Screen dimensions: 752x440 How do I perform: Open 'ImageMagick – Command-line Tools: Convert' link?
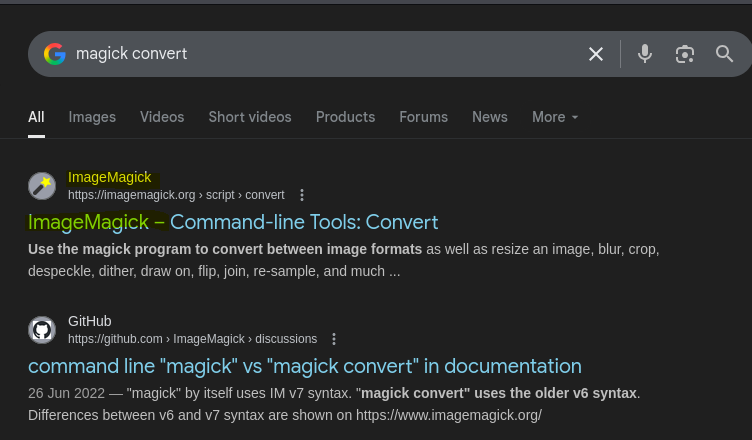coord(233,222)
